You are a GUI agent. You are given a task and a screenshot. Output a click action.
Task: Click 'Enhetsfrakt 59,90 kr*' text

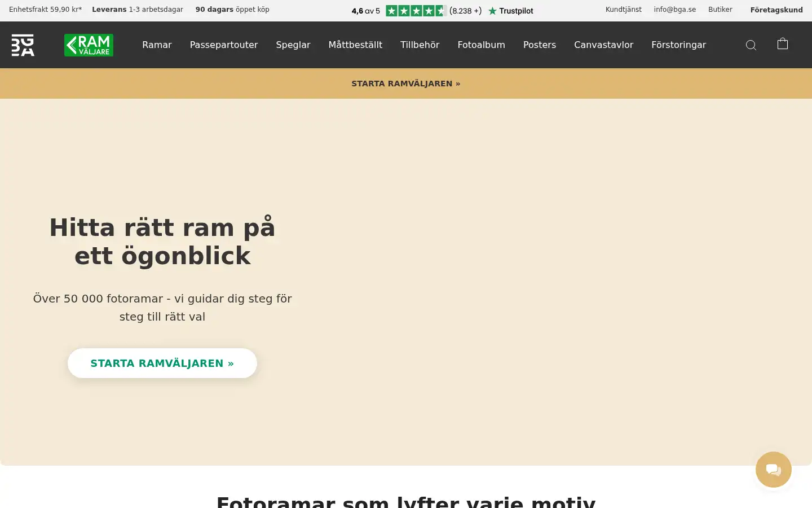(x=46, y=10)
